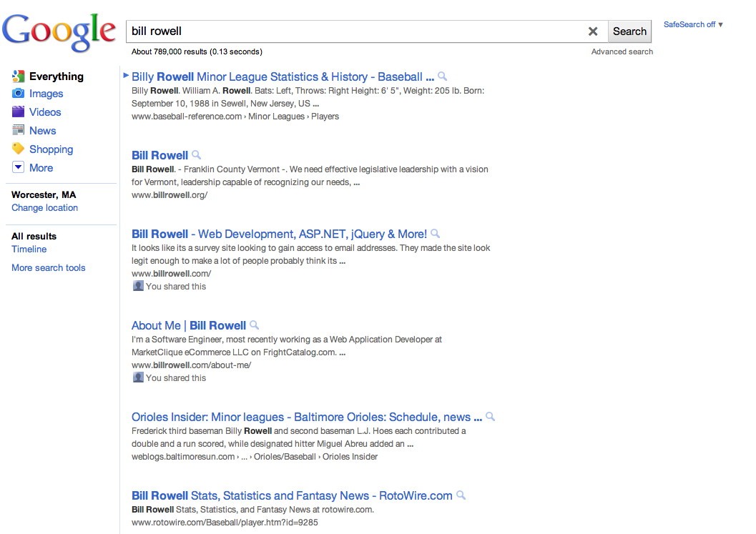Preview magnifier for RotoWire result

click(461, 495)
